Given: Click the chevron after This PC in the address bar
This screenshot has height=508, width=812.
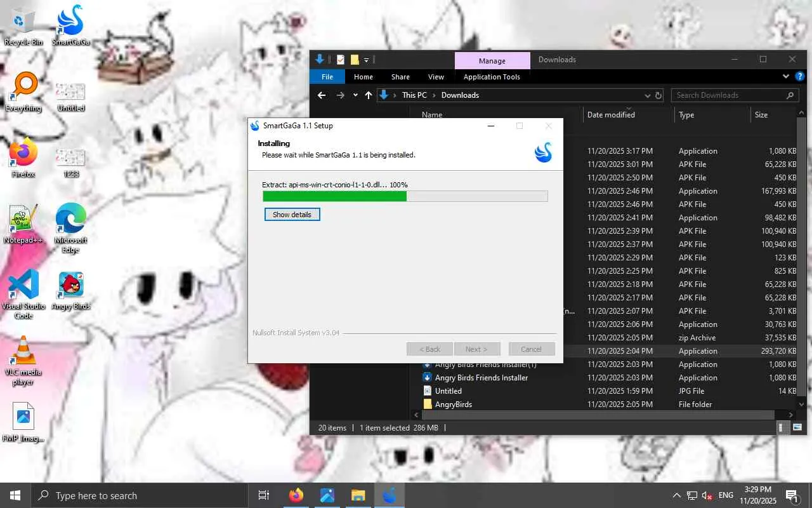Looking at the screenshot, I should pyautogui.click(x=435, y=95).
